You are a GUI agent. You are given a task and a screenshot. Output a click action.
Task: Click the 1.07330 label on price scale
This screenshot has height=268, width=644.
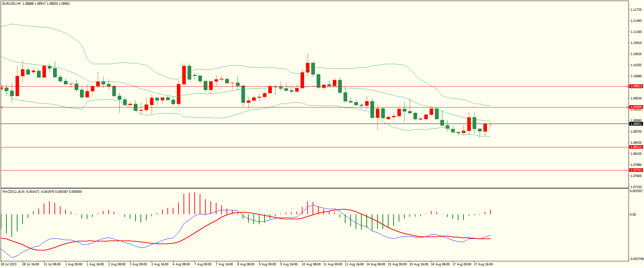tap(636, 187)
